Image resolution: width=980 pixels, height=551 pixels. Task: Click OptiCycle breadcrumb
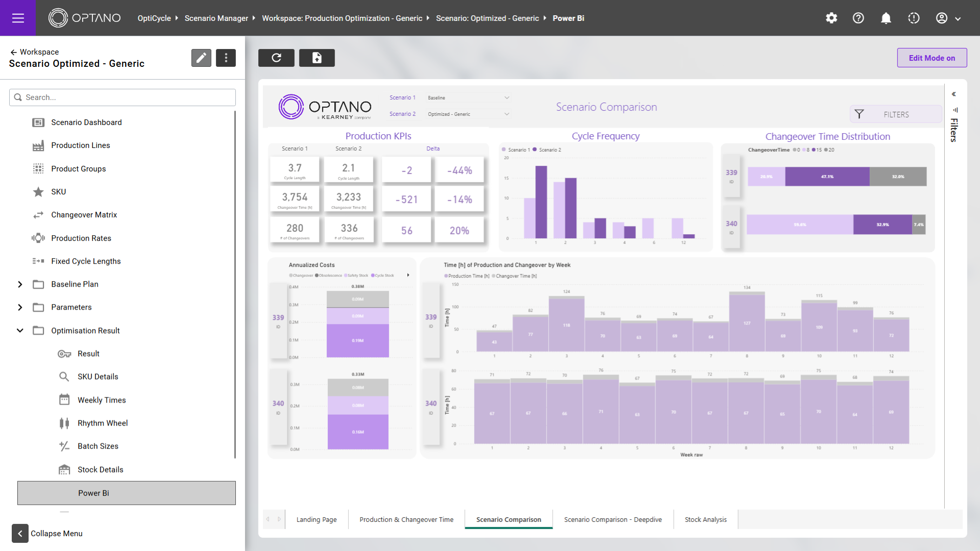tap(154, 18)
